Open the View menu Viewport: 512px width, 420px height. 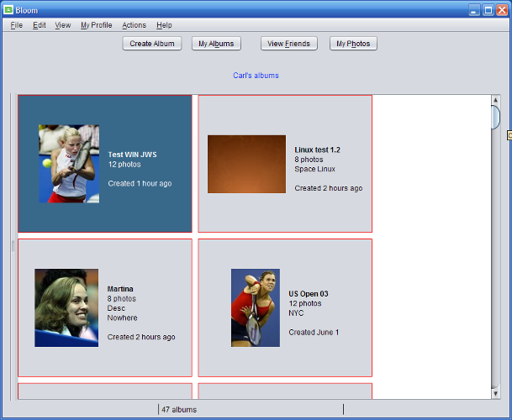[63, 25]
